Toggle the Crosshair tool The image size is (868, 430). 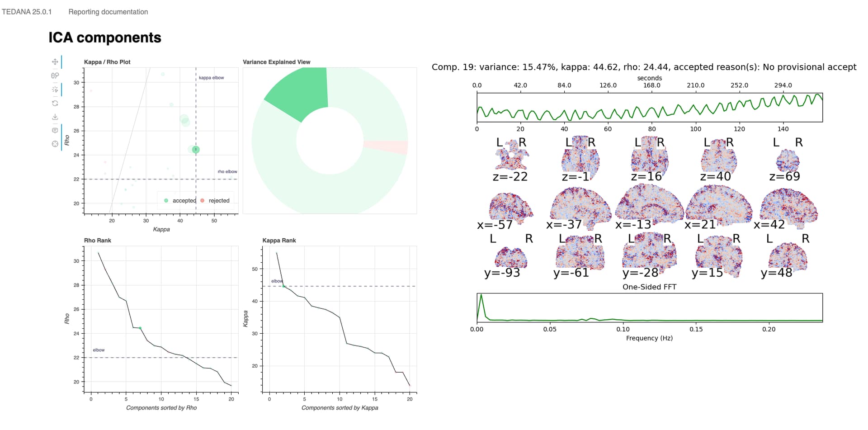tap(55, 144)
